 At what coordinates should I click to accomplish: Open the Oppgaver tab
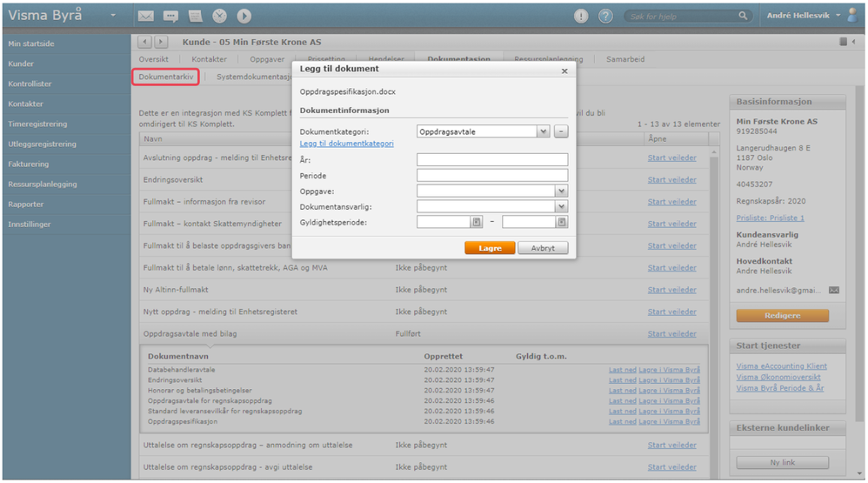[x=267, y=59]
